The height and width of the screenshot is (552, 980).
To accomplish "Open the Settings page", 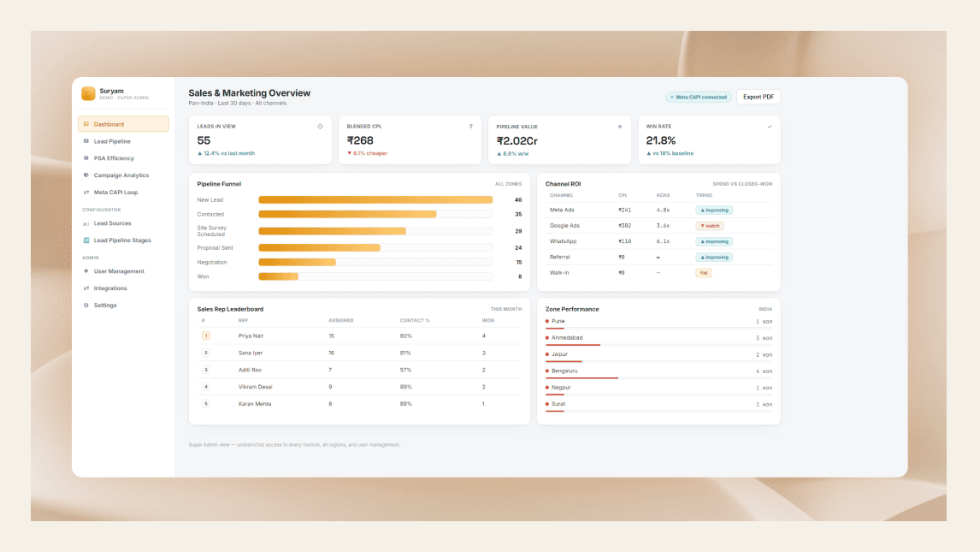I will (123, 305).
